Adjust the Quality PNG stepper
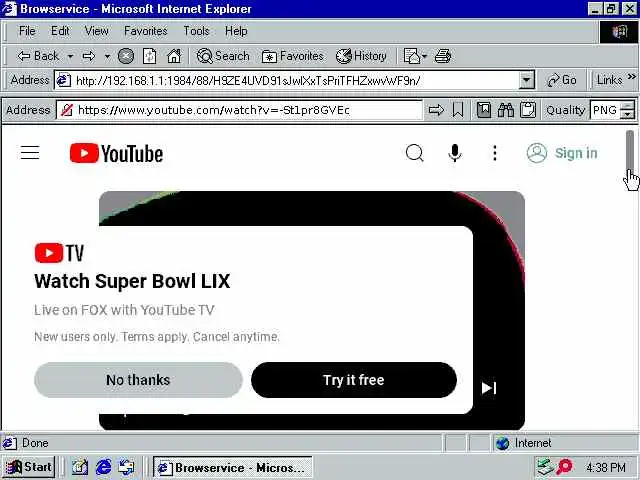This screenshot has width=640, height=480. (x=627, y=110)
